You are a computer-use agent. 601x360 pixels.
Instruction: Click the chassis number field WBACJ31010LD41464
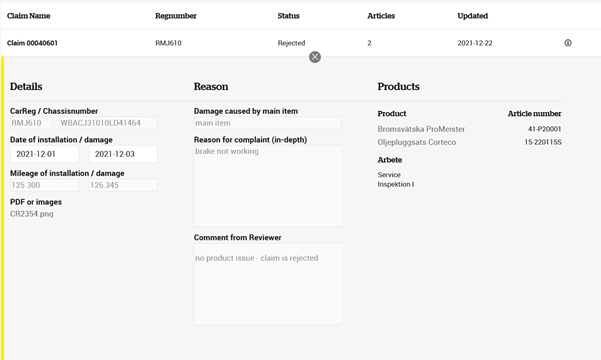point(108,123)
